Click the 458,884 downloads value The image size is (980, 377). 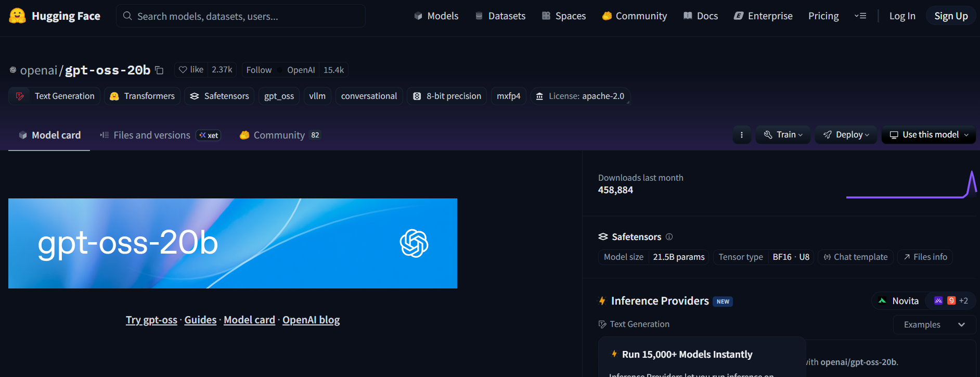pyautogui.click(x=615, y=190)
